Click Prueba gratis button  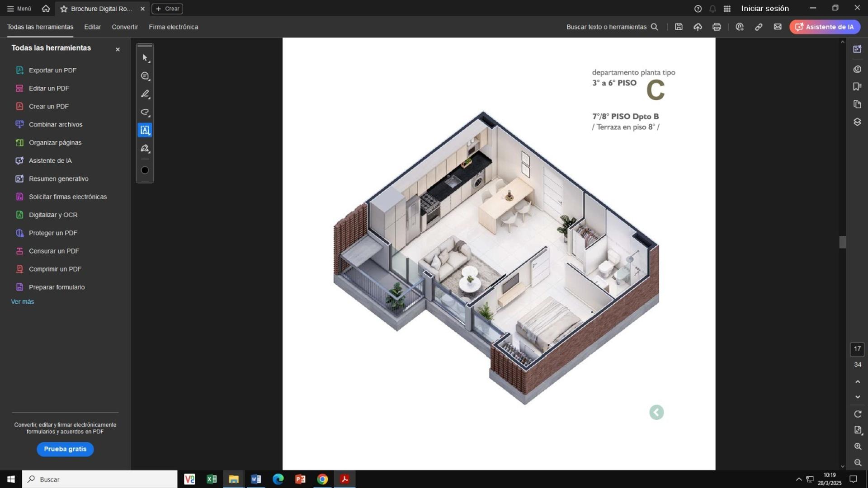65,449
